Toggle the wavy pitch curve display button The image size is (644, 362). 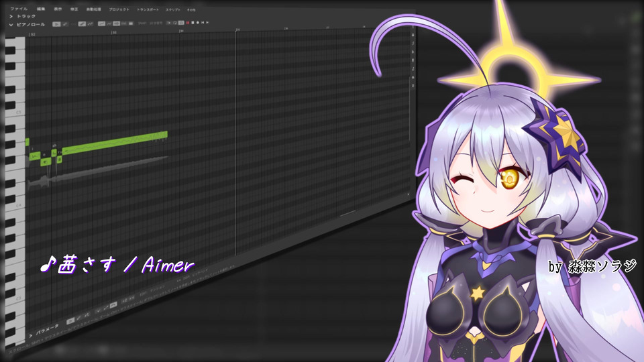(109, 23)
